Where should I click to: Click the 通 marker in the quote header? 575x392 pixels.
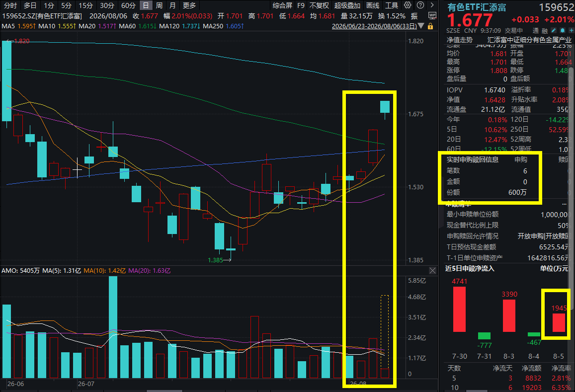536,31
